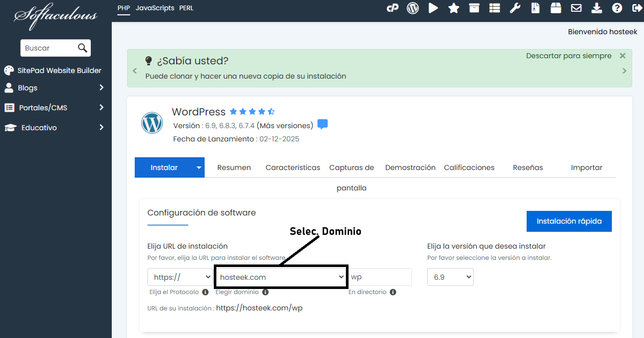Screen dimensions: 644x338
Task: Open the Resumen tab
Action: 234,167
